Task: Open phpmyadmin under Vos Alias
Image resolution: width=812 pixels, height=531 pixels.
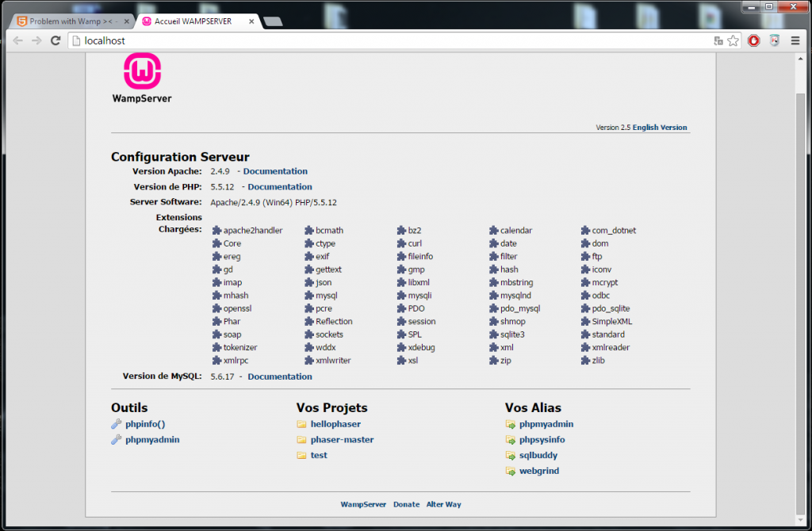Action: pos(546,424)
